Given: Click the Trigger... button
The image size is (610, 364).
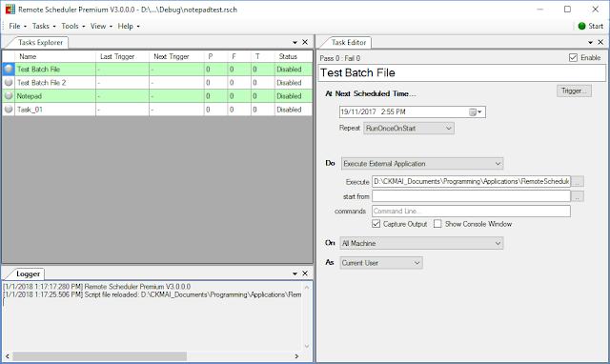Looking at the screenshot, I should [574, 91].
